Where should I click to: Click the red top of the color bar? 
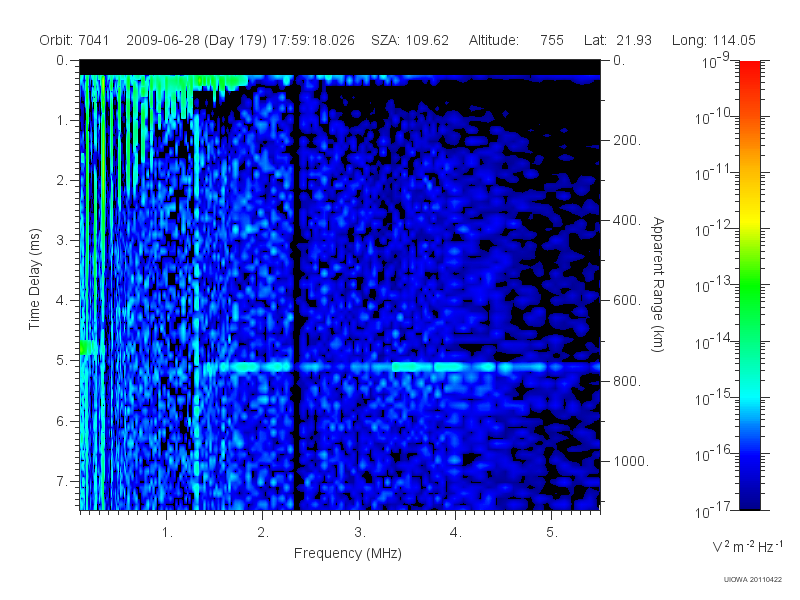pos(750,69)
